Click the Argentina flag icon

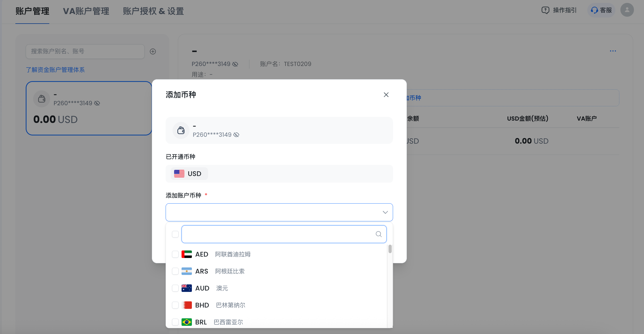(187, 271)
